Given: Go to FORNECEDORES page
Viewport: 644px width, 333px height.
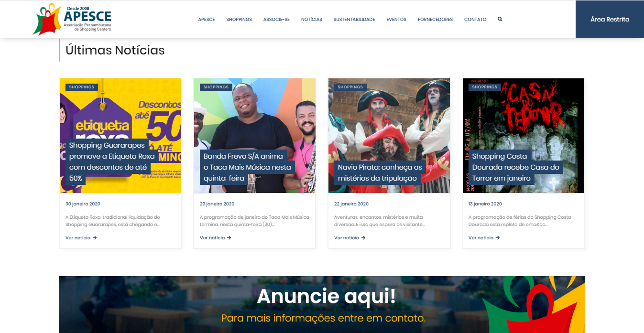Looking at the screenshot, I should click(x=435, y=20).
